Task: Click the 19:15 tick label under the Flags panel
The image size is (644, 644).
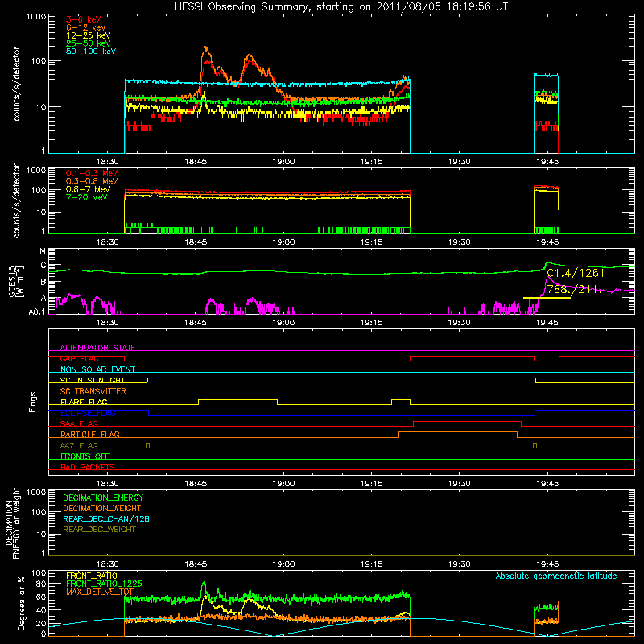Action: coord(371,484)
